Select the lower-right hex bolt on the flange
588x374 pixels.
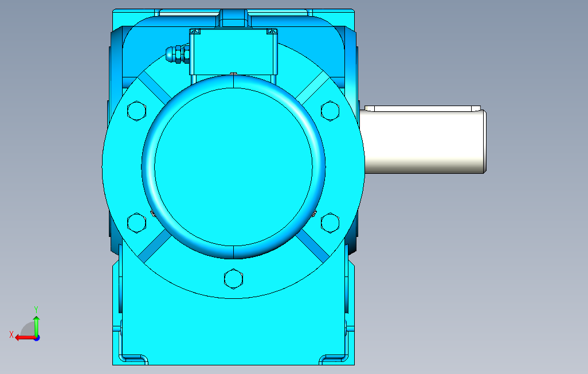point(330,223)
